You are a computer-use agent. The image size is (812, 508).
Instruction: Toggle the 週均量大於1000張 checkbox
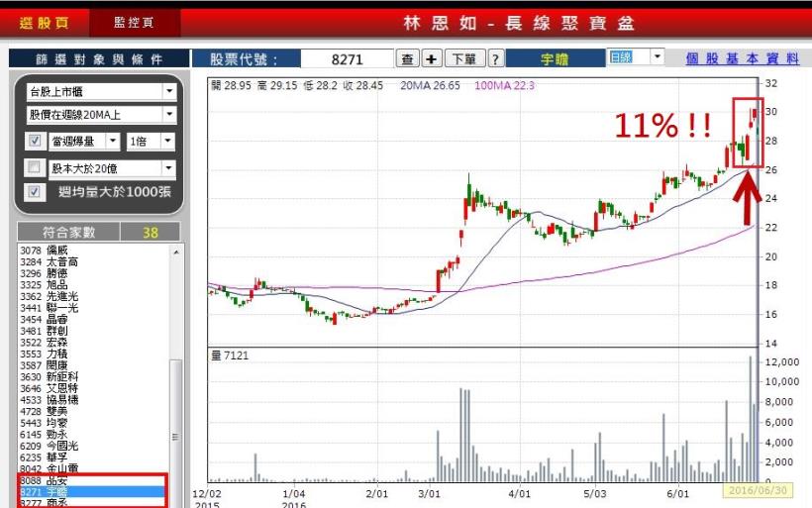[35, 191]
